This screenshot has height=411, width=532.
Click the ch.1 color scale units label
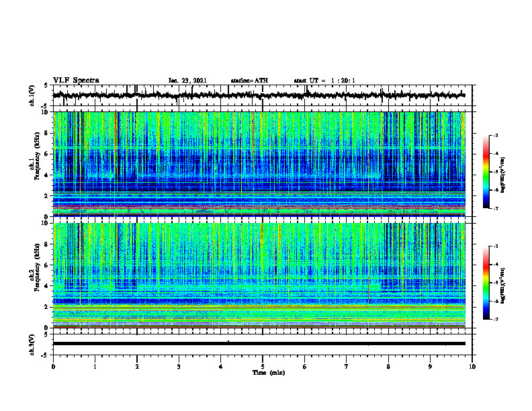(502, 175)
